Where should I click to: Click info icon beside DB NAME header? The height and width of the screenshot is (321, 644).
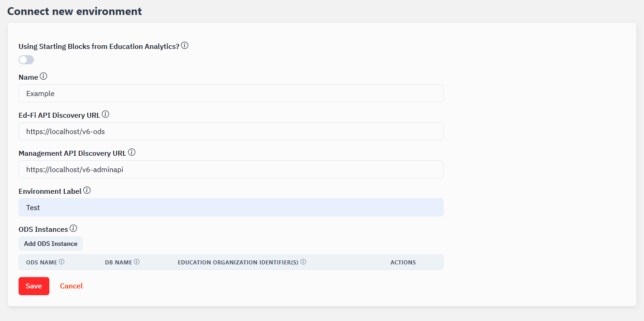click(137, 262)
